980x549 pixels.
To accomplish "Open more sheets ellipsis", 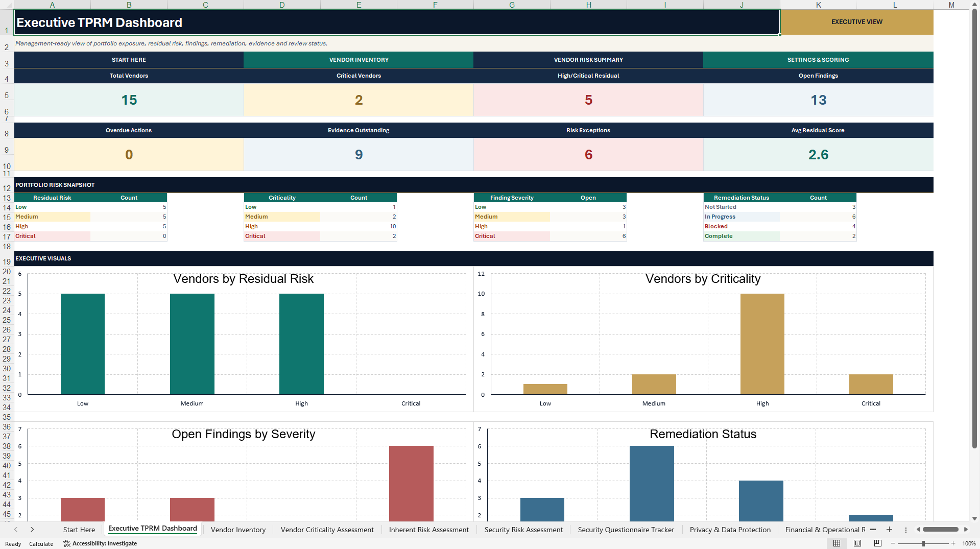I will coord(873,530).
